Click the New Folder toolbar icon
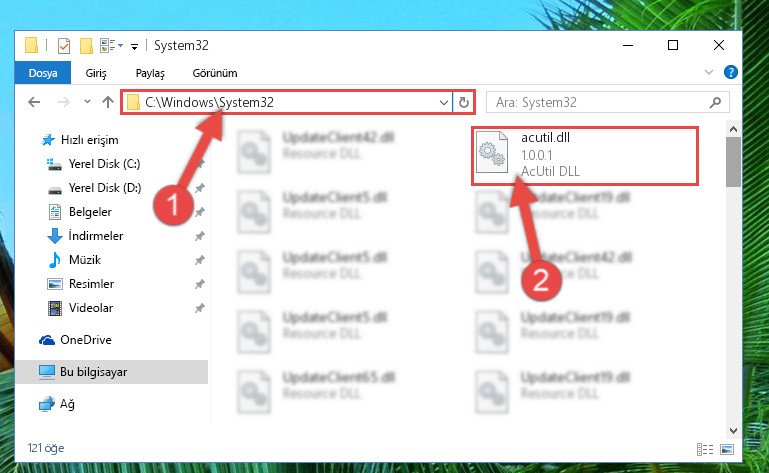Screen dimensions: 769x473 [x=86, y=46]
